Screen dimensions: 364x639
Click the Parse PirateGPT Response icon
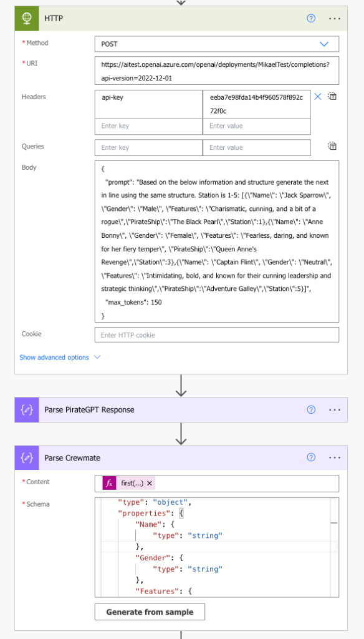[27, 409]
